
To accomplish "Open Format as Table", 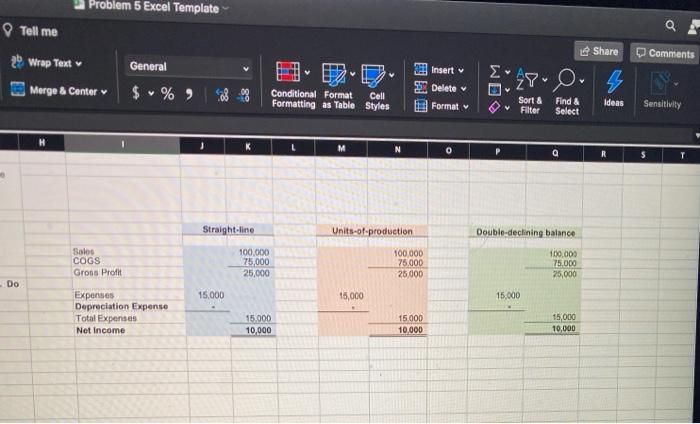I will point(339,87).
